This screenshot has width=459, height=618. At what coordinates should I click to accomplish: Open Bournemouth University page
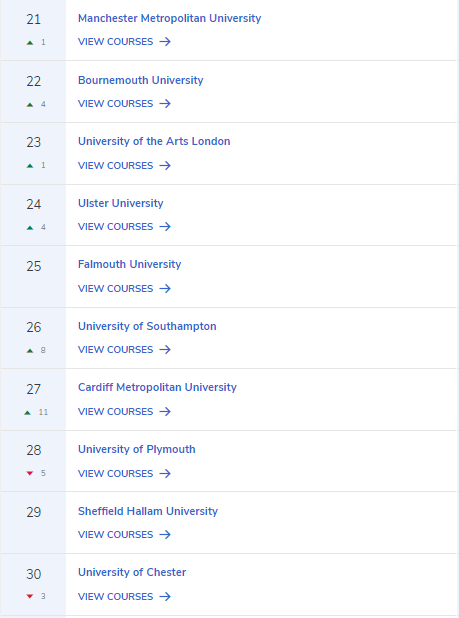click(x=141, y=80)
